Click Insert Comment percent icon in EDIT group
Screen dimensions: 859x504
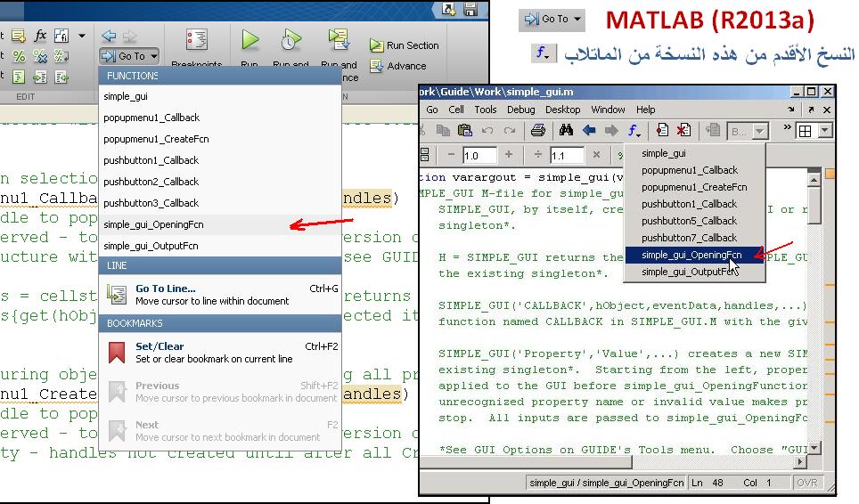tap(19, 56)
